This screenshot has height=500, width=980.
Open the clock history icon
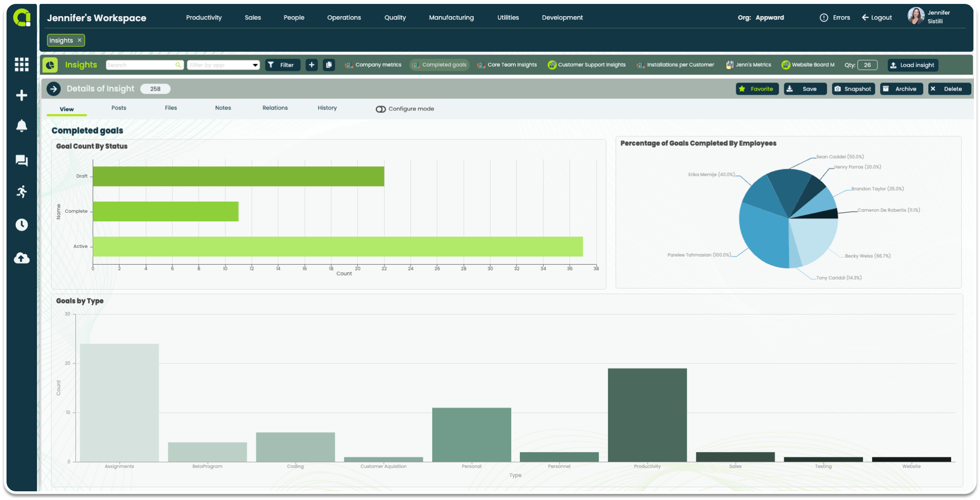(x=21, y=225)
